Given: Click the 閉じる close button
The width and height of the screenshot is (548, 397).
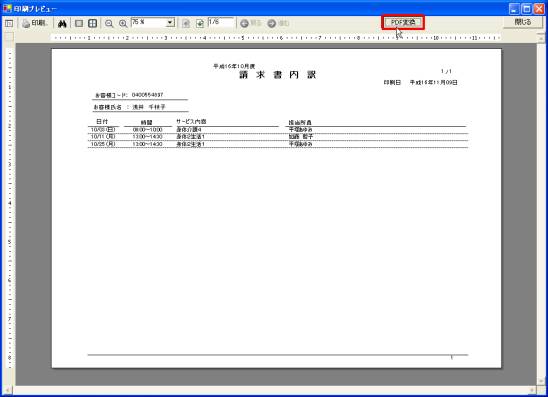Looking at the screenshot, I should [523, 22].
